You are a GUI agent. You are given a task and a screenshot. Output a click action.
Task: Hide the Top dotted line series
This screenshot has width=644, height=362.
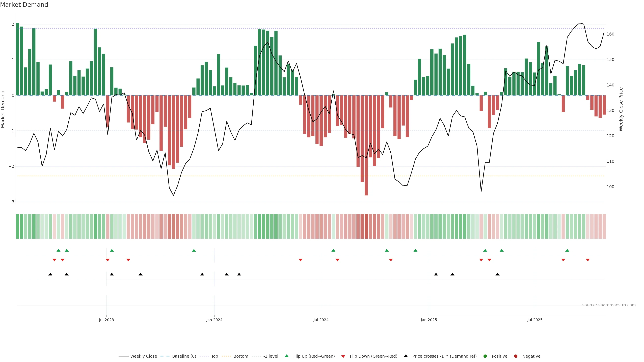214,356
